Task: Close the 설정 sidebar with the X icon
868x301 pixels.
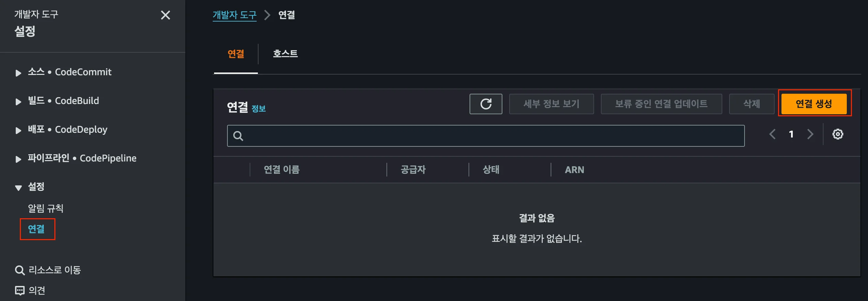Action: pyautogui.click(x=166, y=15)
